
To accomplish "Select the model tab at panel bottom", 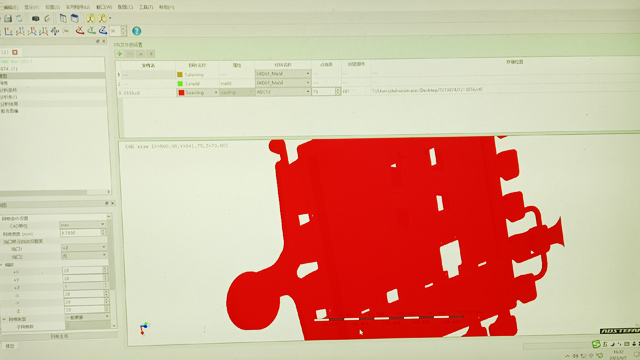I will 10,346.
